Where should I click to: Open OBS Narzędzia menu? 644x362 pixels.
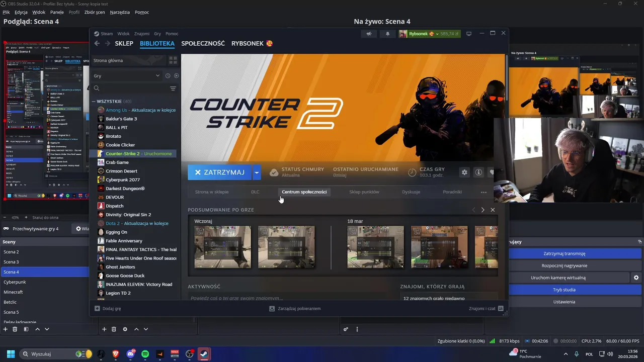(x=120, y=12)
